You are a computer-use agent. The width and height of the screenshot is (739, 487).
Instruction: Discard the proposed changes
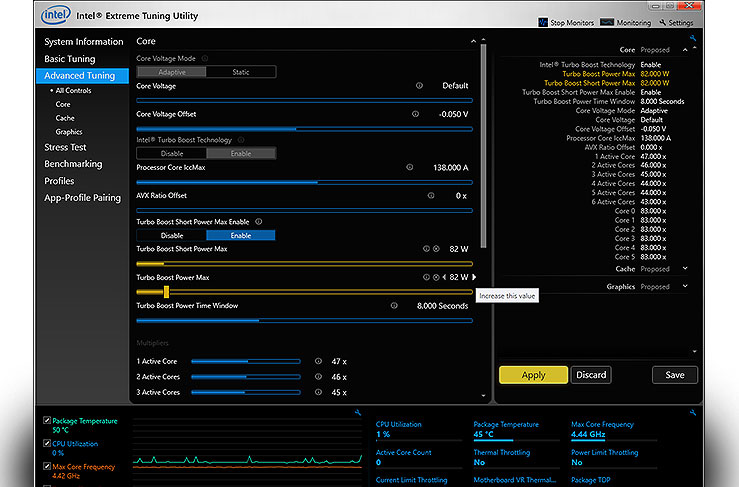coord(591,375)
